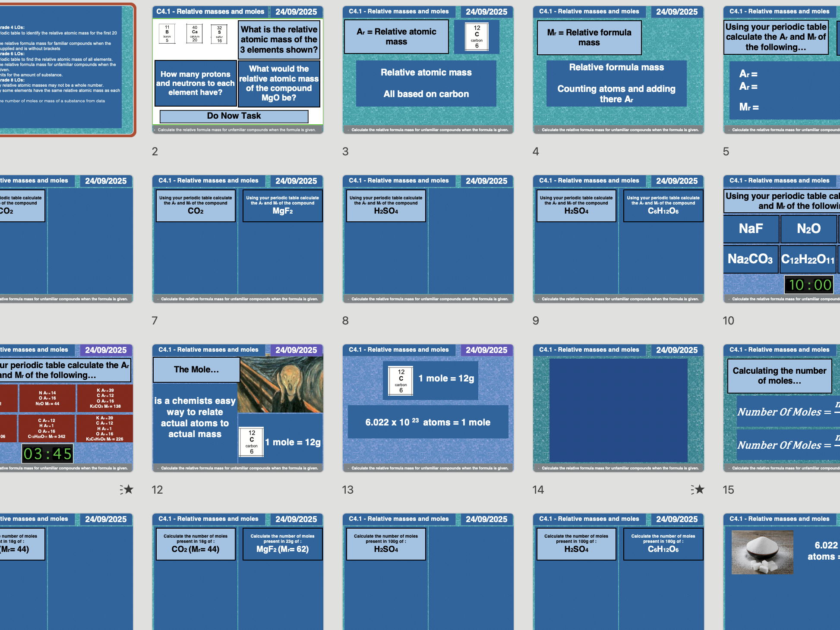Image resolution: width=840 pixels, height=630 pixels.
Task: Select the 'Calculating the number of moles' header on slide 15
Action: click(779, 375)
